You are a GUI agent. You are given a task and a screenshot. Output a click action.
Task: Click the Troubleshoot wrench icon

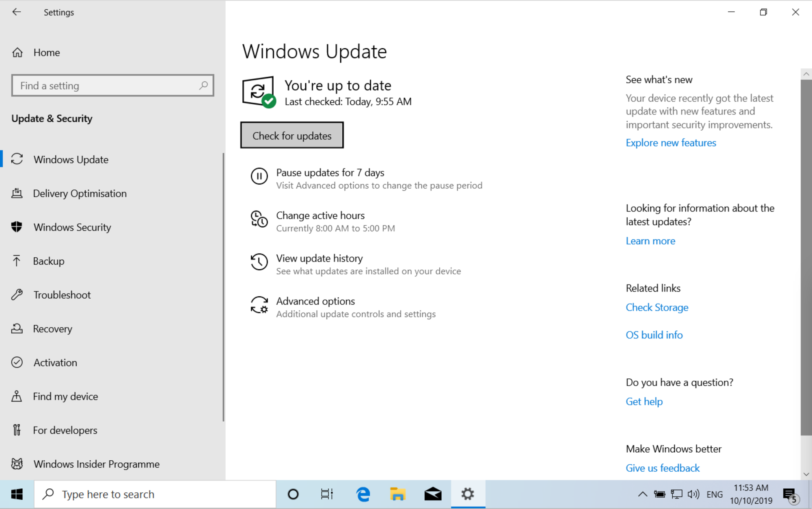pos(17,295)
